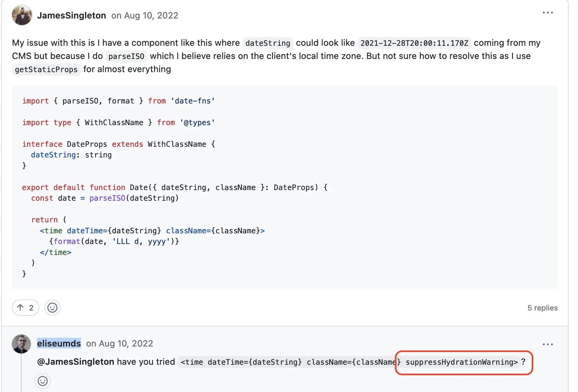
Task: Add emoji reaction to JamesSingleton's comment
Action: click(x=52, y=308)
